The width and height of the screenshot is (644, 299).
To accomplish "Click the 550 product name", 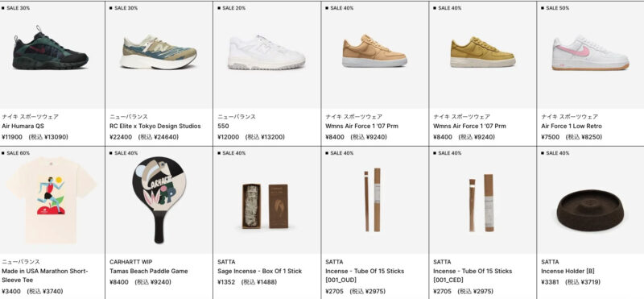I will 223,127.
